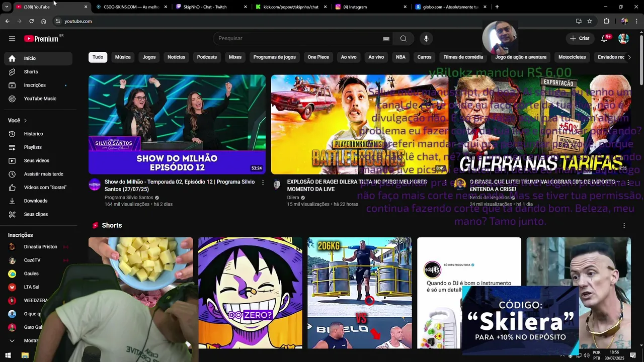Open Playlists in sidebar

click(38, 147)
